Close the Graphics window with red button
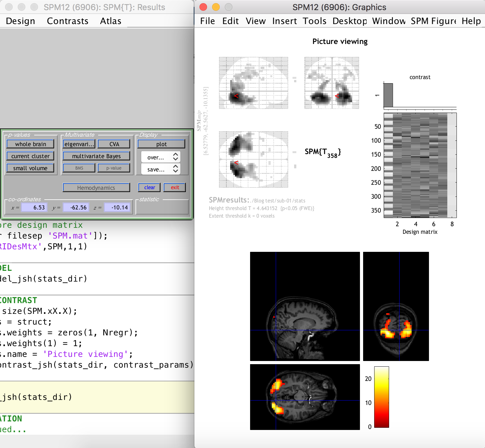The height and width of the screenshot is (448, 485). [204, 7]
